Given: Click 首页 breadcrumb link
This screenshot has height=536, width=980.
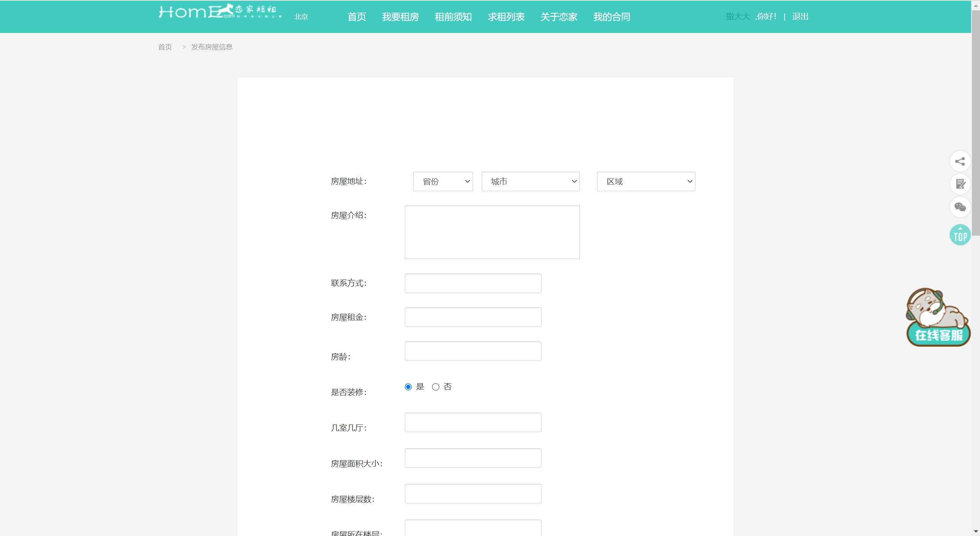Looking at the screenshot, I should [x=165, y=47].
